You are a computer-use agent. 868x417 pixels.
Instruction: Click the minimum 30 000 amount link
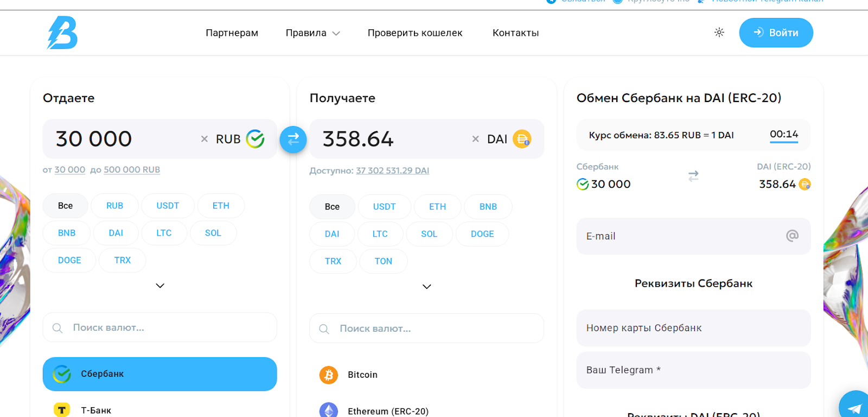tap(70, 169)
